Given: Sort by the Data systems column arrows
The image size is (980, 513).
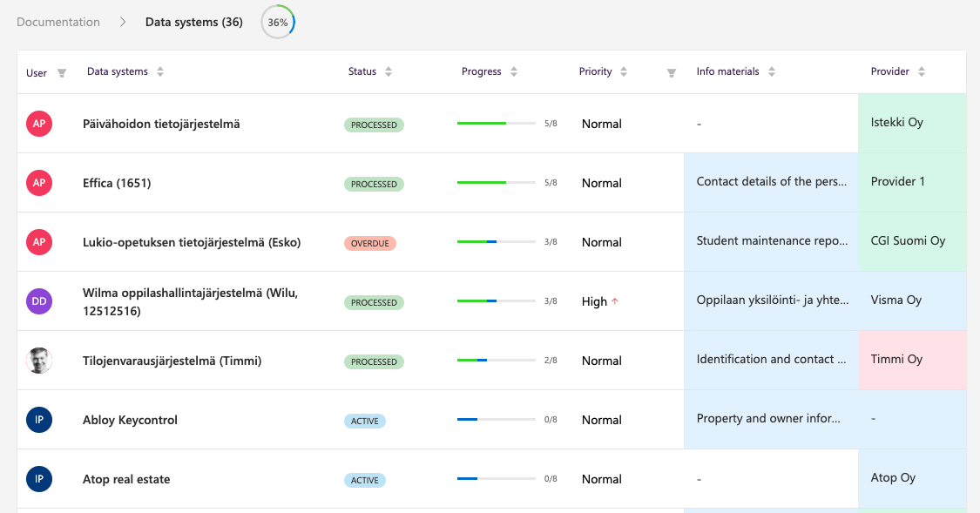Looking at the screenshot, I should pyautogui.click(x=160, y=71).
